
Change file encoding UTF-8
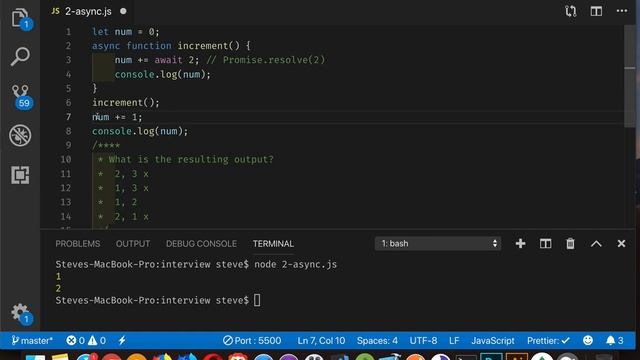423,340
